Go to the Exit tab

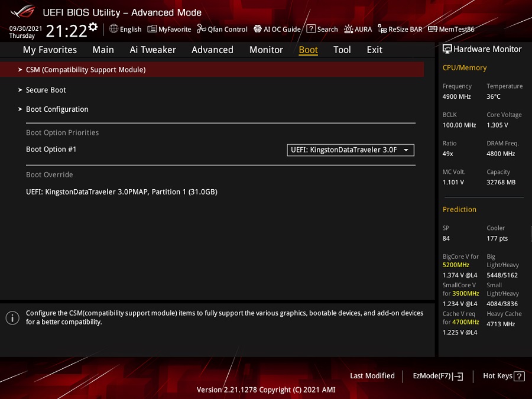coord(375,50)
